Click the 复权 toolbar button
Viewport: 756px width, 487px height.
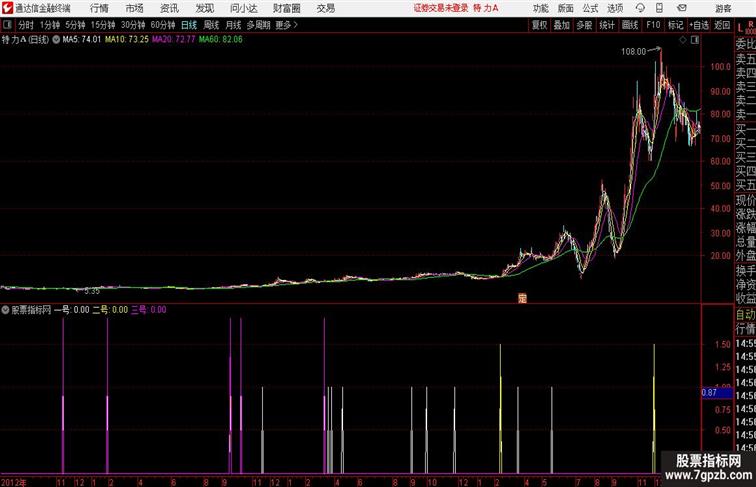tap(539, 25)
